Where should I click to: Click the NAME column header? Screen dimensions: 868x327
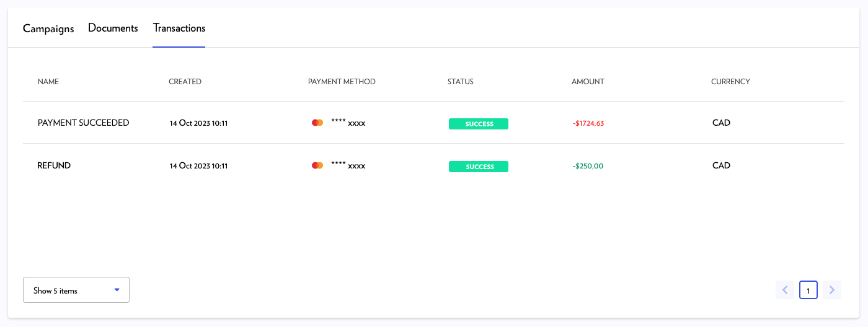[x=48, y=82]
